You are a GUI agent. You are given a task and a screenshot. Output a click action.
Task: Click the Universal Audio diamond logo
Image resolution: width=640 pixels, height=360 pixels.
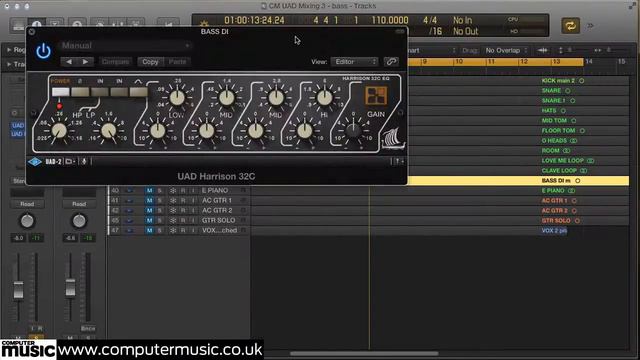pos(35,162)
